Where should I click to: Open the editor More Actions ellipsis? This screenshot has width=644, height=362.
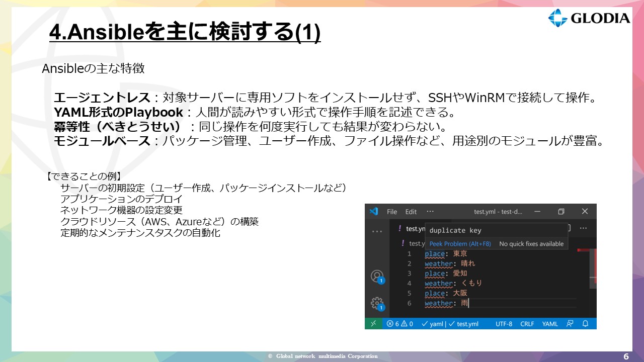click(584, 228)
